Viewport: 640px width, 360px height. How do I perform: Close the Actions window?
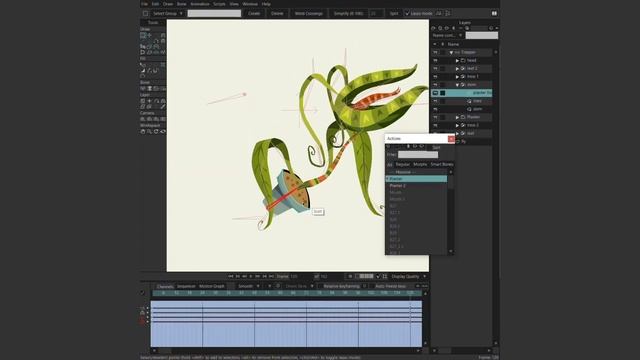coord(451,139)
